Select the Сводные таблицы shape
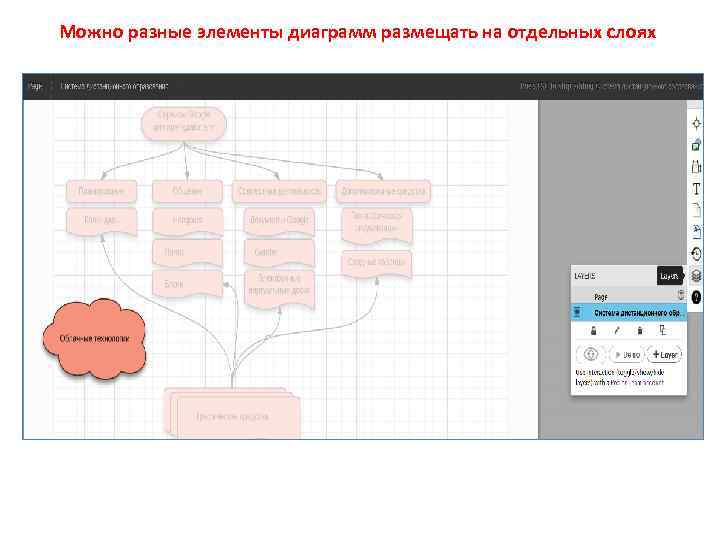 click(377, 264)
